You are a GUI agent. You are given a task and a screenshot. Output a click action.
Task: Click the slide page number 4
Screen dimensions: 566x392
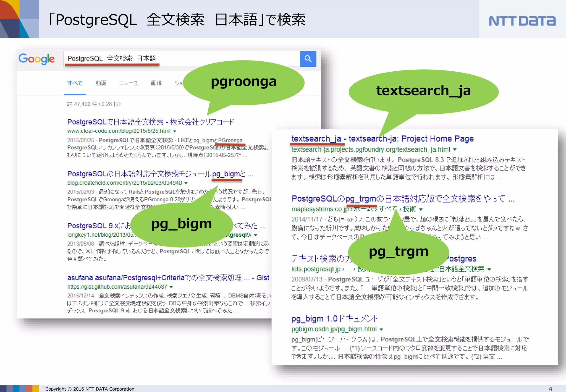tap(550, 389)
